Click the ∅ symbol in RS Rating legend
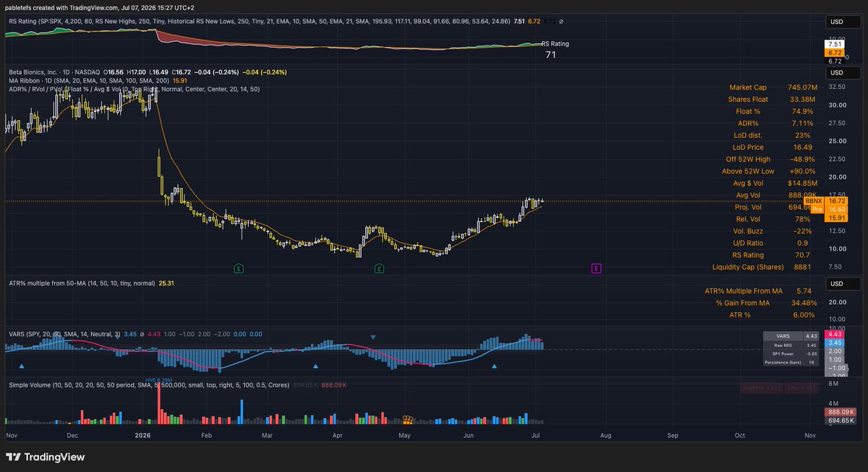 tap(561, 22)
